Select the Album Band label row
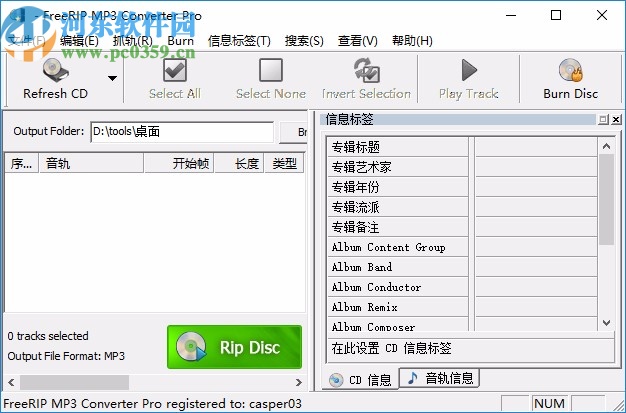626x413 pixels. [398, 267]
